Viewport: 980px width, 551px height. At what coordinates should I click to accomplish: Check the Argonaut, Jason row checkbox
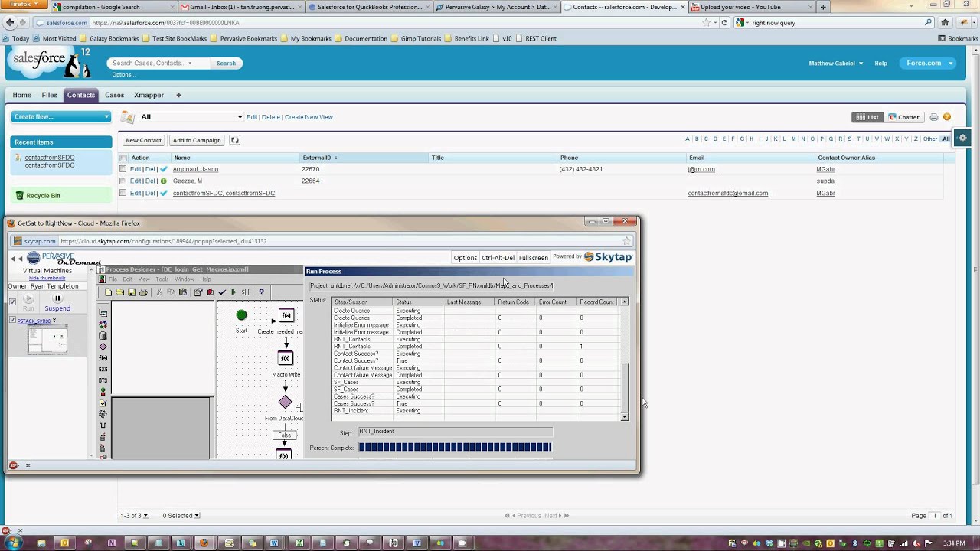pos(122,169)
